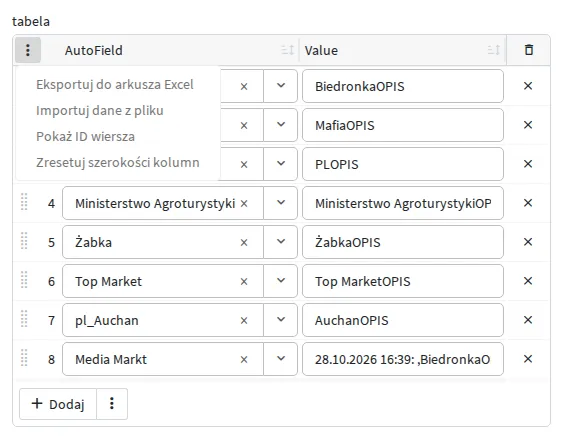This screenshot has height=438, width=563.
Task: Click the table three-dot menu in header
Action: point(28,50)
